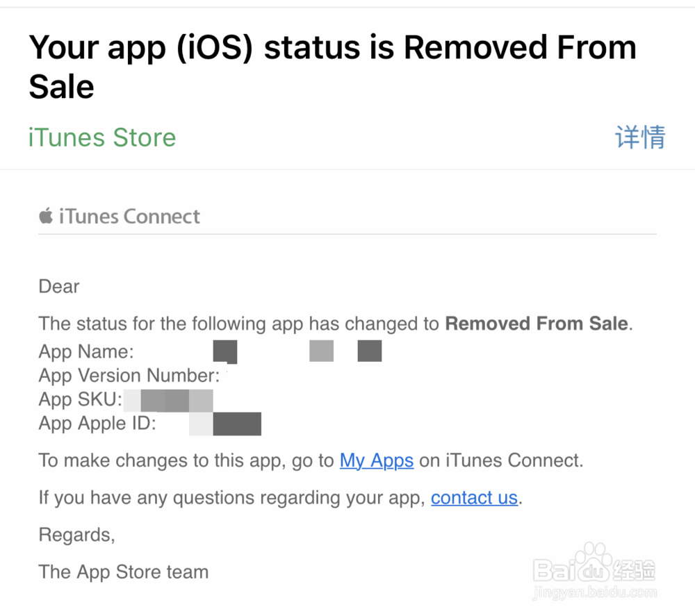Click the redacted App Apple ID value

point(225,424)
